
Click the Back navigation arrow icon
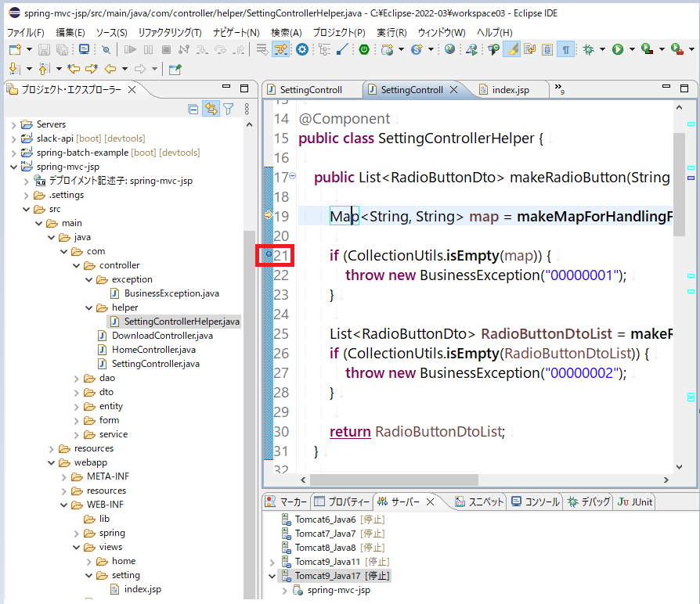[x=110, y=69]
